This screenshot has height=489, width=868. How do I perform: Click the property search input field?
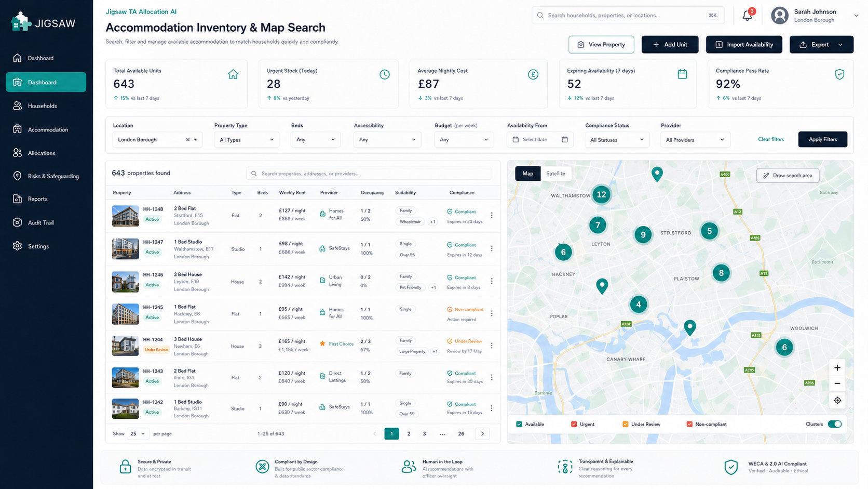click(x=369, y=174)
